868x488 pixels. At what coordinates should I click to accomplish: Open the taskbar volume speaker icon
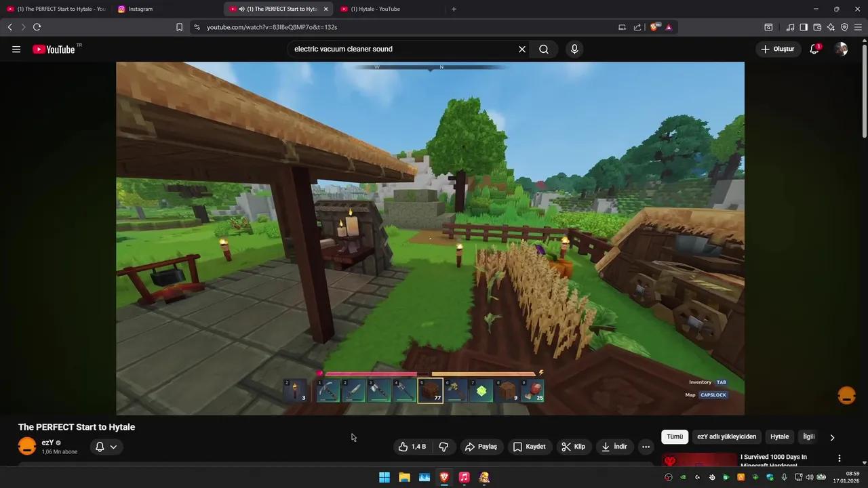pyautogui.click(x=809, y=477)
